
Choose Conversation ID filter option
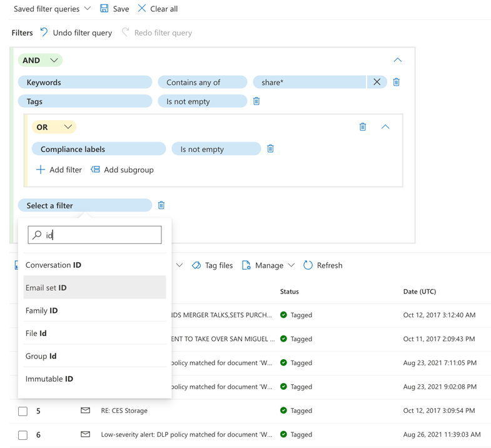pyautogui.click(x=94, y=265)
